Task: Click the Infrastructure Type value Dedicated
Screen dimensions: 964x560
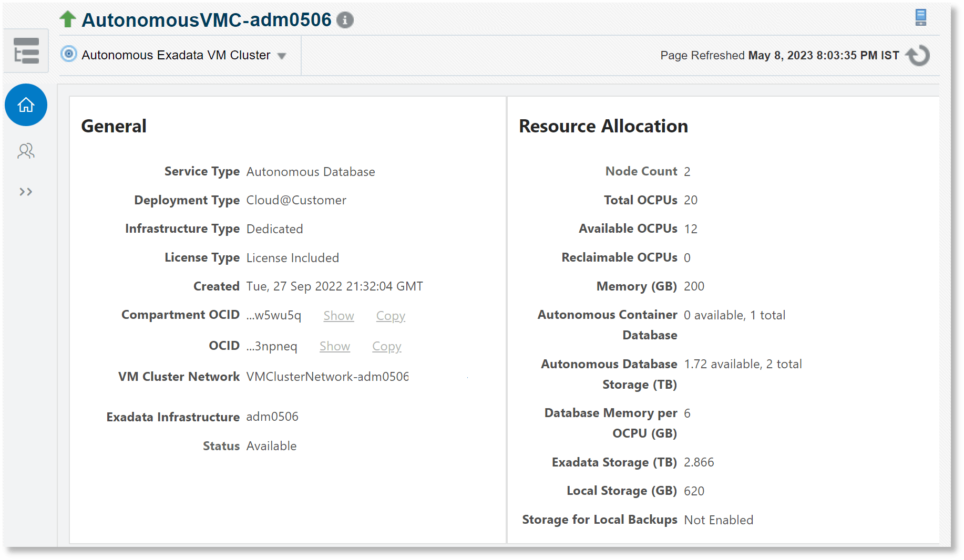Action: [274, 229]
